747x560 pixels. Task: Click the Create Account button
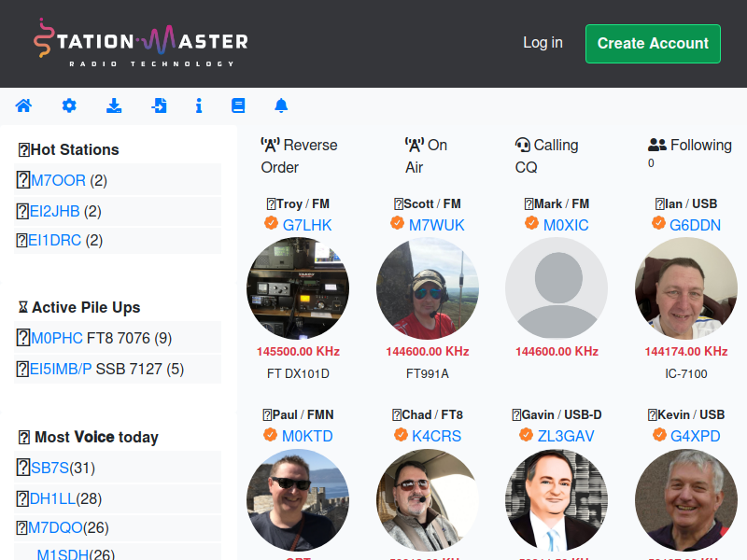[x=653, y=43]
